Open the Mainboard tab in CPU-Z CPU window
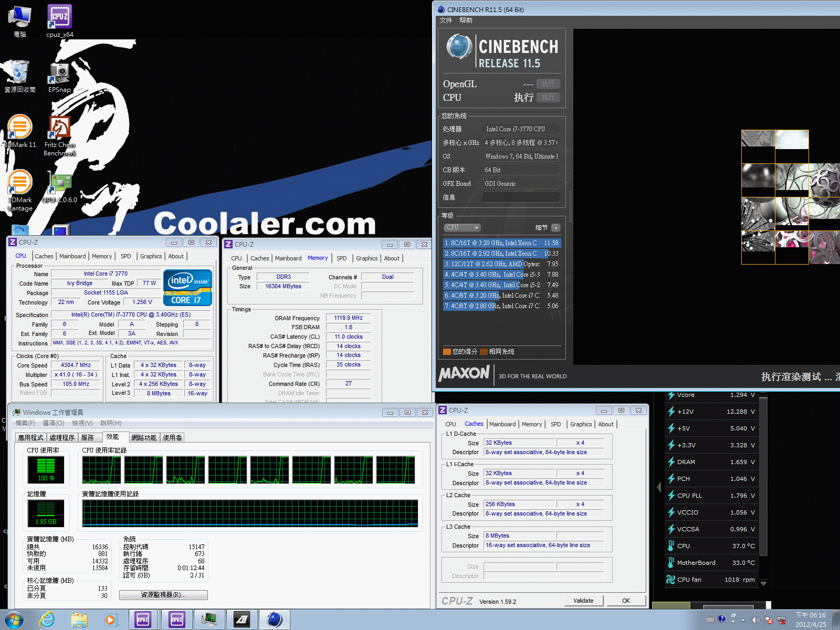This screenshot has height=630, width=840. pos(72,256)
